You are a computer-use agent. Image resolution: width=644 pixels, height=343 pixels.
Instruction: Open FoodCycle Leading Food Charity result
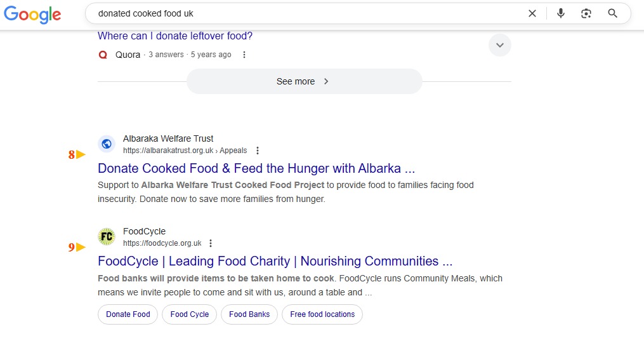click(x=275, y=261)
